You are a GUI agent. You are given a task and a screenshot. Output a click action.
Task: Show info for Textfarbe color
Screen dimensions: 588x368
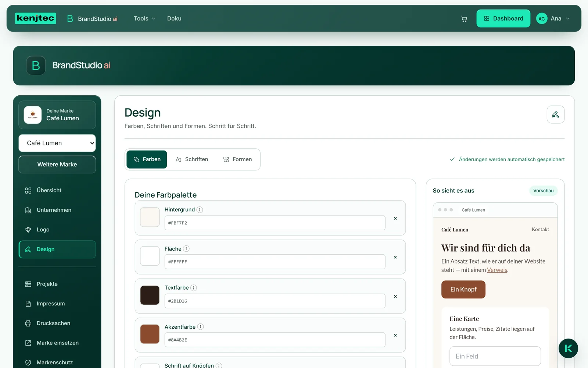194,288
